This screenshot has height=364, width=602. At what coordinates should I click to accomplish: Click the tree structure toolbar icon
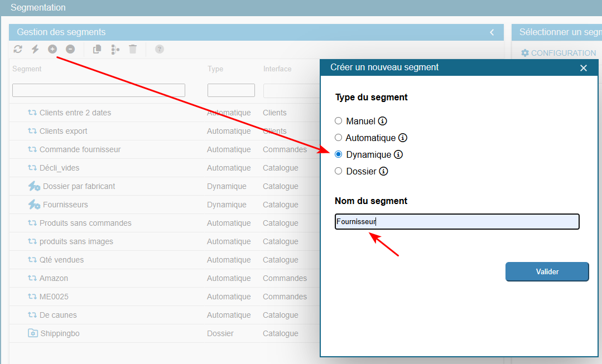tap(115, 49)
